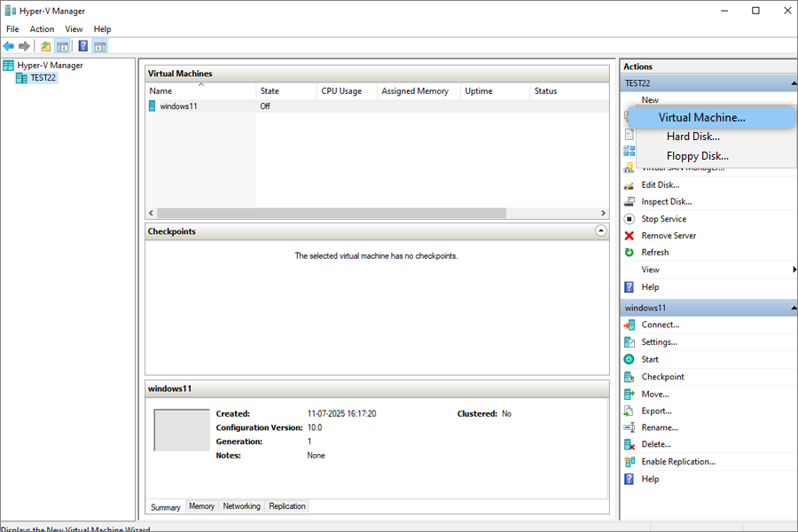Click the scroll left arrow in Virtual Machines
Image resolution: width=798 pixels, height=532 pixels.
151,214
